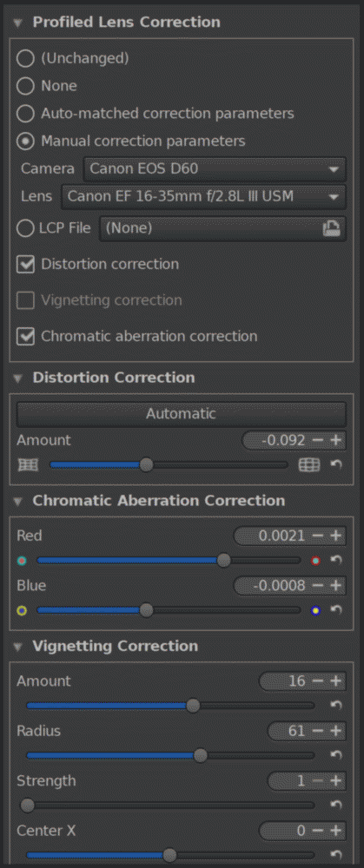This screenshot has height=868, width=364.
Task: Select the LCP File radio button
Action: (25, 228)
